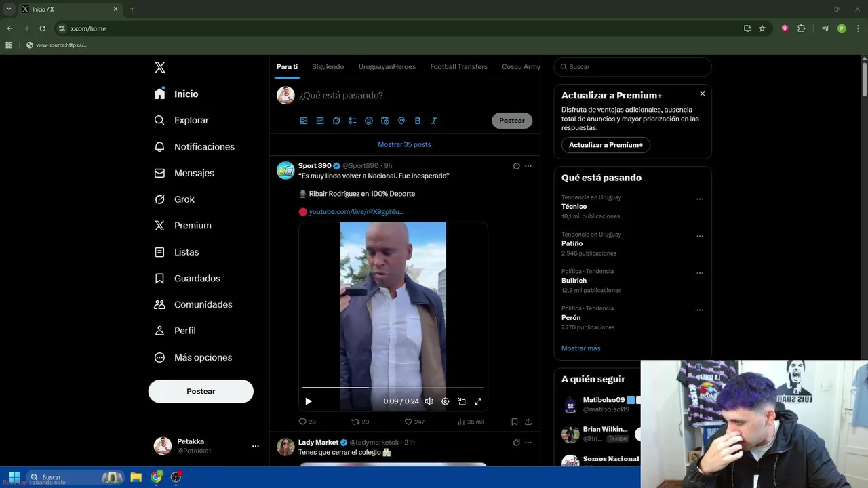Switch to Coscu Army tab
The height and width of the screenshot is (488, 868).
[x=521, y=66]
